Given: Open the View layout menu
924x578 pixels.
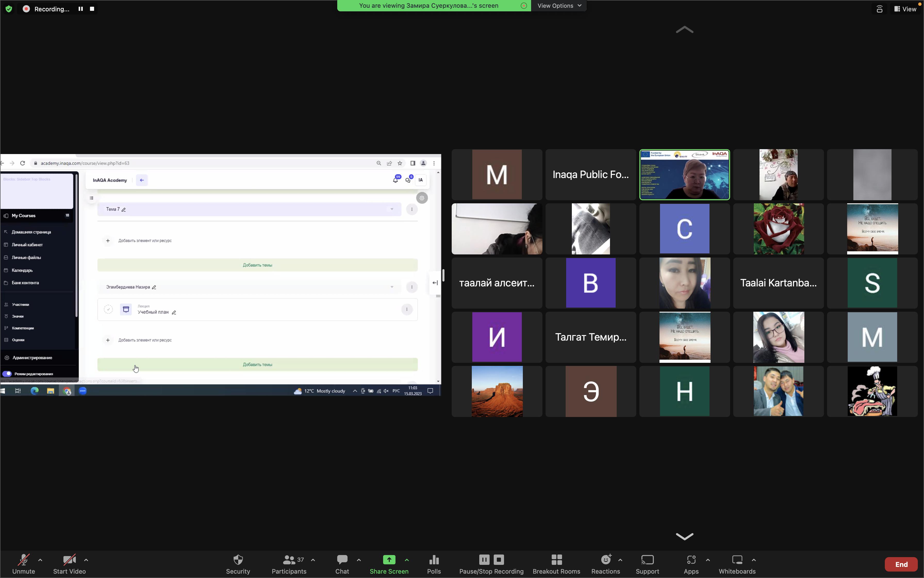Looking at the screenshot, I should [x=905, y=9].
